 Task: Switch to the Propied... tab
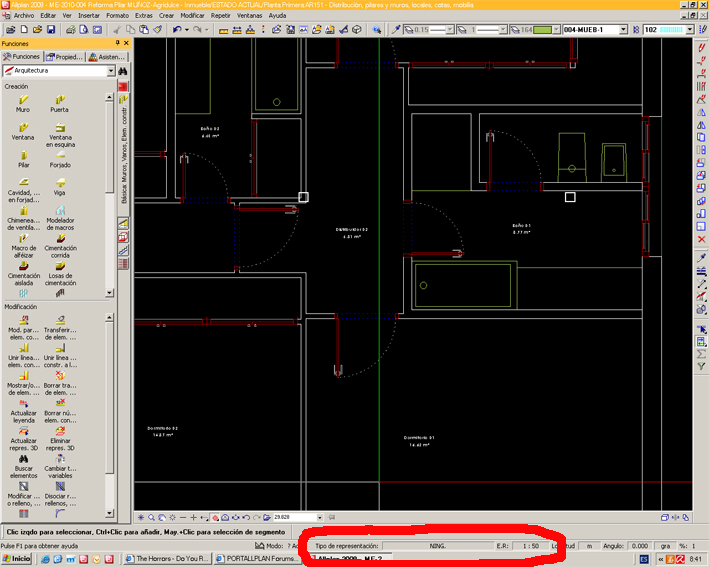[x=65, y=57]
